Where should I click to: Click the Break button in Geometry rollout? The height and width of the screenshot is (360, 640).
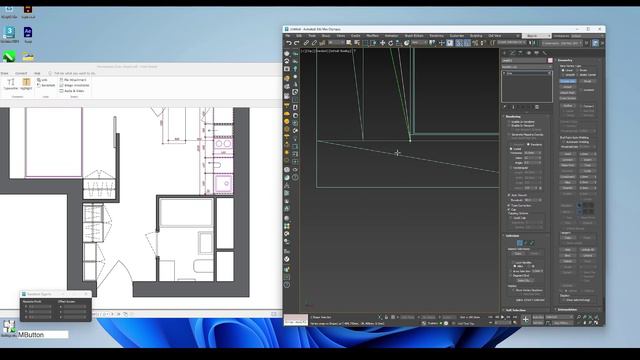588,81
